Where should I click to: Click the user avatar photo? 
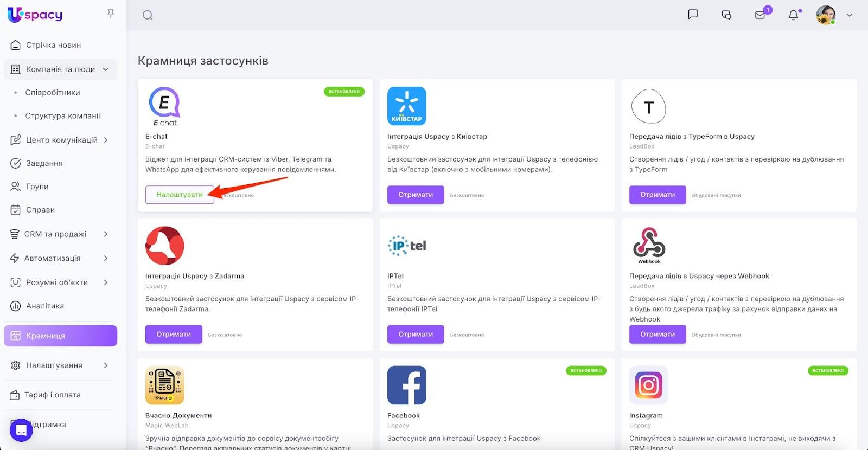825,15
